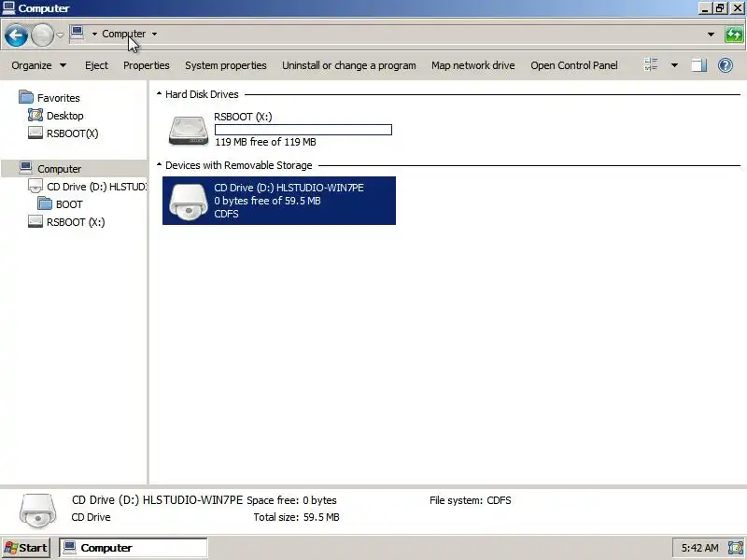Click the Computer icon in navigation tree

coord(26,168)
